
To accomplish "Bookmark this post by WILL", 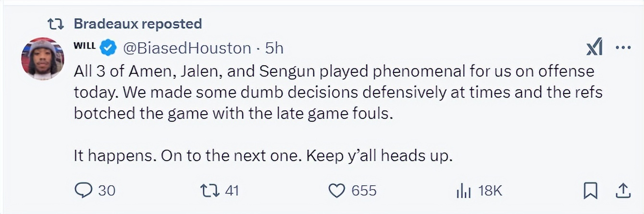I will [x=590, y=191].
